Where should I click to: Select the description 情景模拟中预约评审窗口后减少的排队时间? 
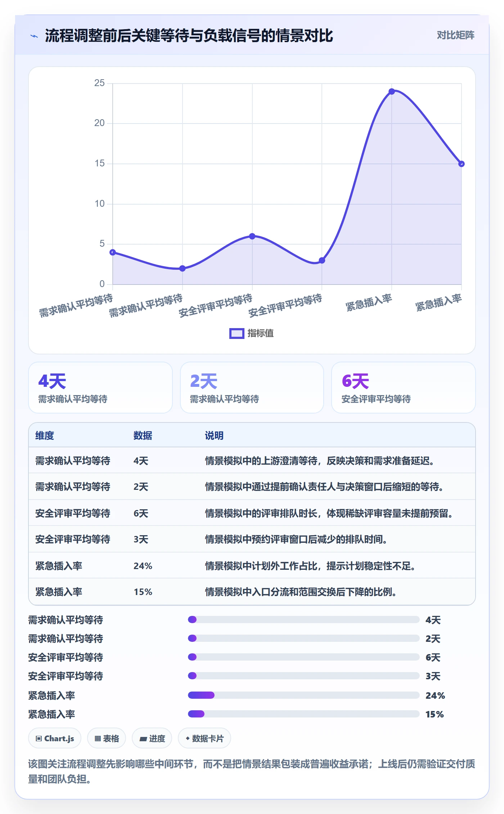click(x=296, y=539)
